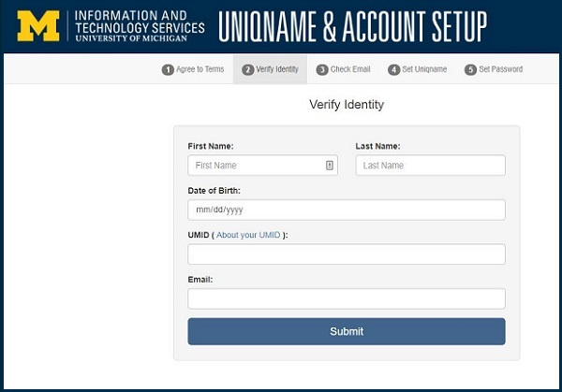
Task: Click step 2 number circle icon
Action: point(247,69)
